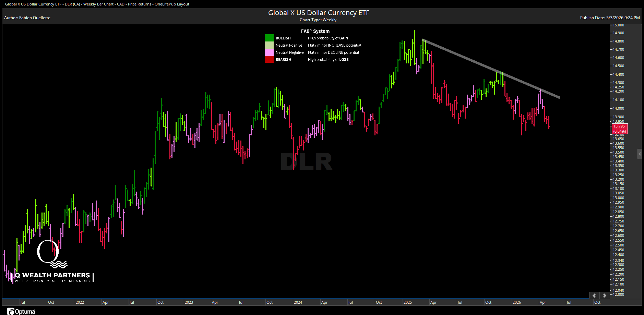644x315 pixels.
Task: Expand the collapsed right side panel handle
Action: (x=640, y=154)
